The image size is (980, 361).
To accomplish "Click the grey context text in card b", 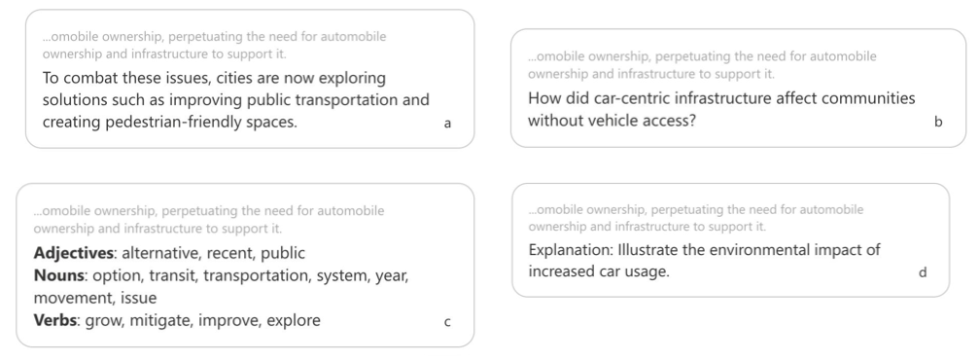I will 703,65.
